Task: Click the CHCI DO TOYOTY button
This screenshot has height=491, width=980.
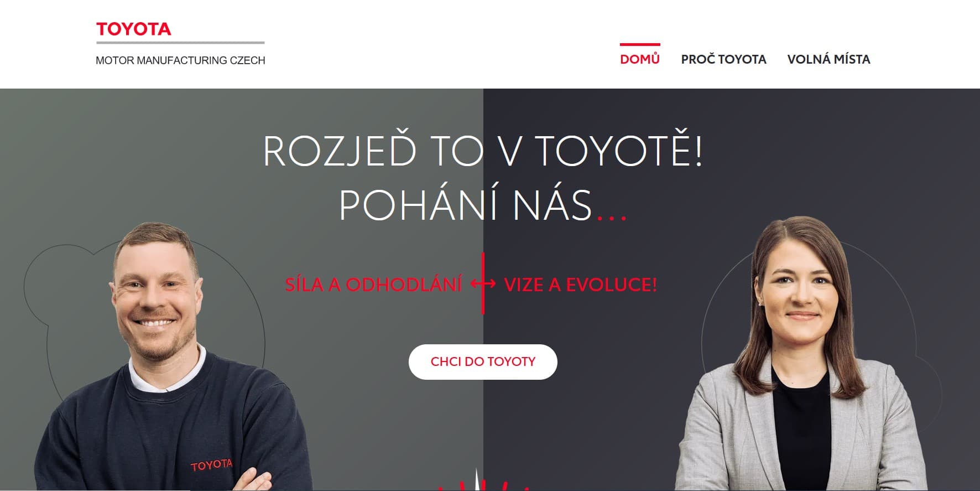Action: [483, 362]
